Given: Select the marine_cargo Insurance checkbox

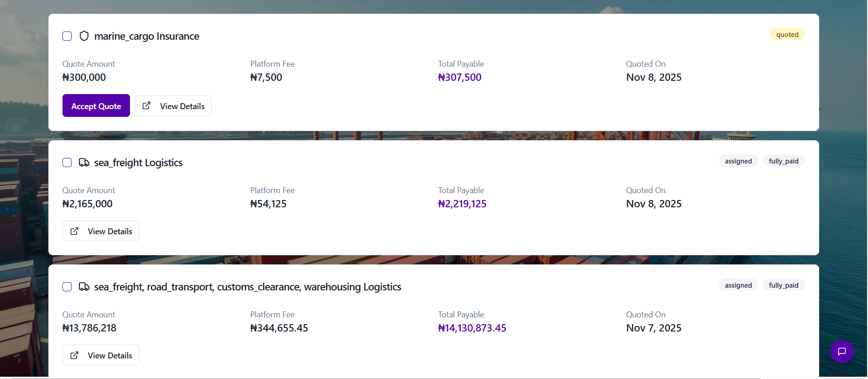Looking at the screenshot, I should coord(67,36).
